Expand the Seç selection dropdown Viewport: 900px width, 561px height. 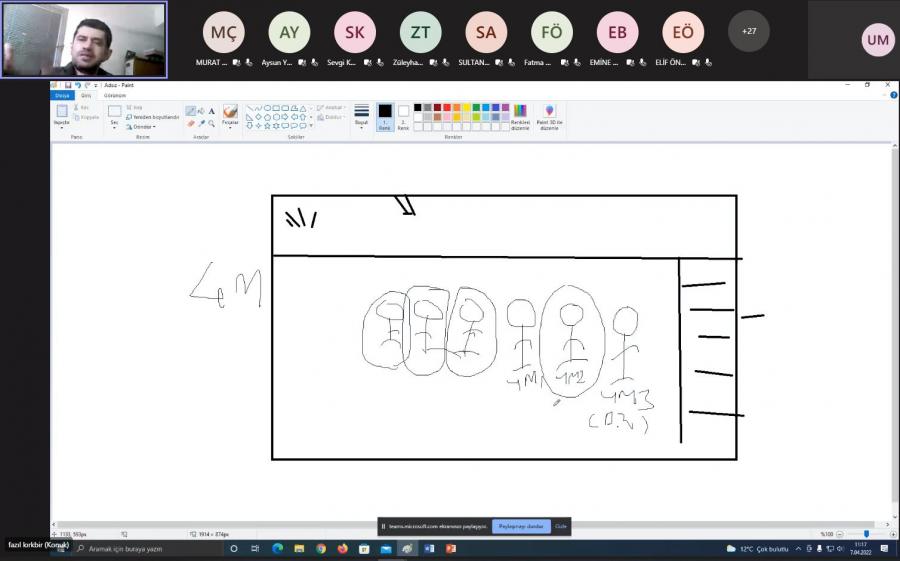tap(114, 126)
